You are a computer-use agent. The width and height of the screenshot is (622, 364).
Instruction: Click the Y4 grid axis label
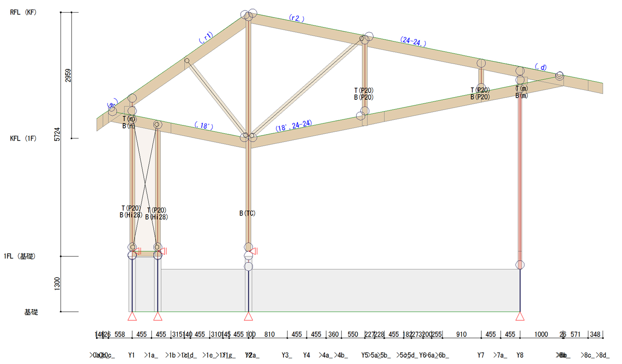pyautogui.click(x=306, y=355)
